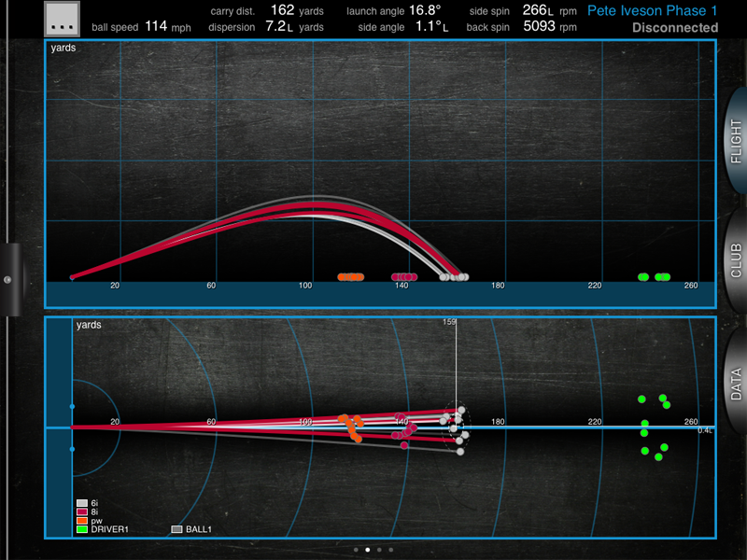Click the green DRIVER1 legend swatch
The height and width of the screenshot is (560, 747).
(81, 529)
